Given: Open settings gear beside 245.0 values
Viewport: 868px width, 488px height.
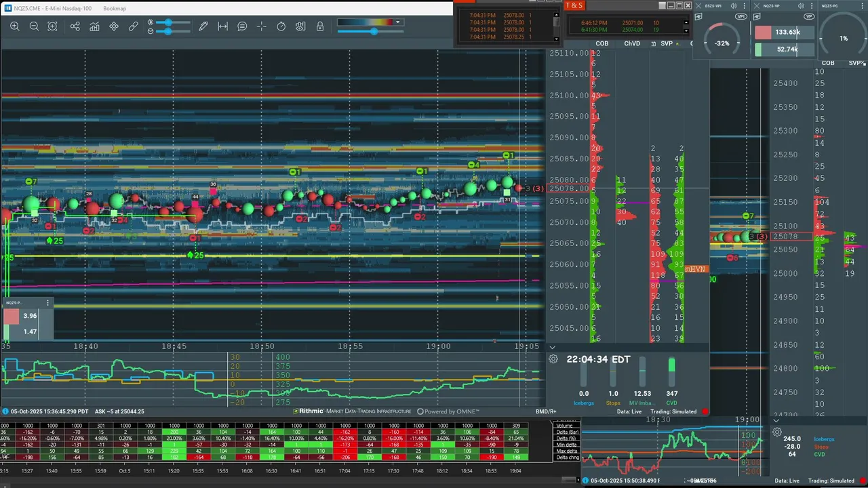Looking at the screenshot, I should (x=777, y=432).
